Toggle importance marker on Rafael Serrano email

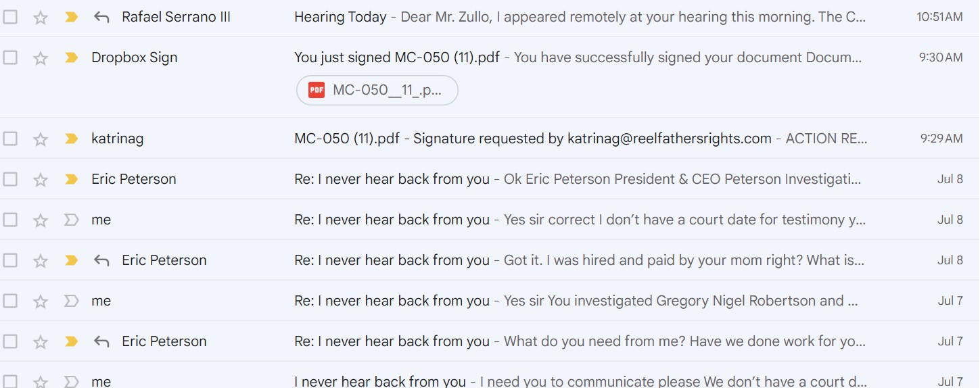[71, 18]
